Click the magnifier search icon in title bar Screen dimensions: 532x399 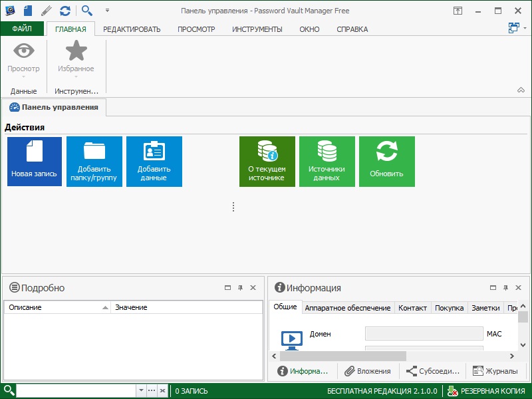[x=87, y=11]
